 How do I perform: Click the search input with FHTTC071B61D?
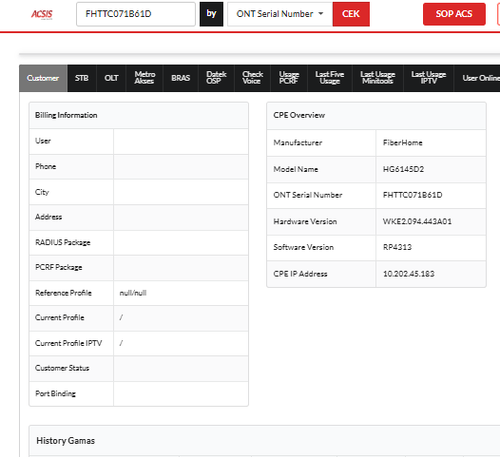136,14
